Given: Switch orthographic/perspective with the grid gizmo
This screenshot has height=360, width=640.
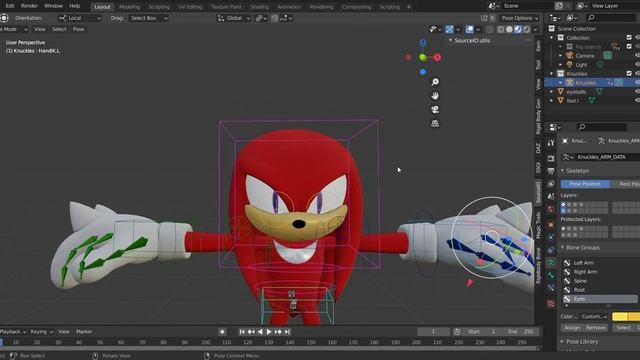Looking at the screenshot, I should click(x=435, y=123).
